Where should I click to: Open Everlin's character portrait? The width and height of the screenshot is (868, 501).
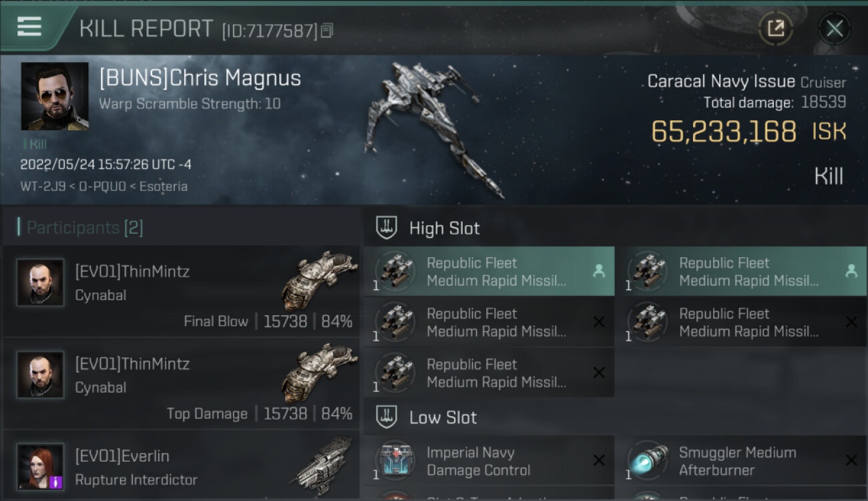41,467
